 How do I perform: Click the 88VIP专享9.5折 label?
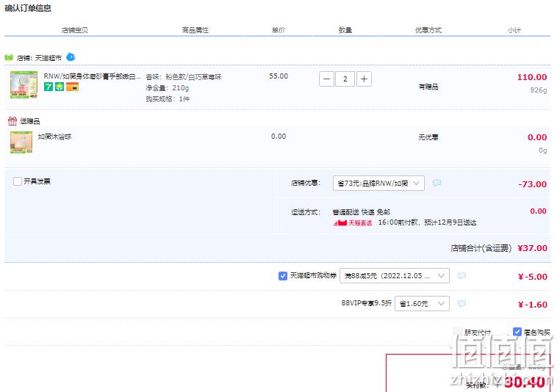(367, 303)
